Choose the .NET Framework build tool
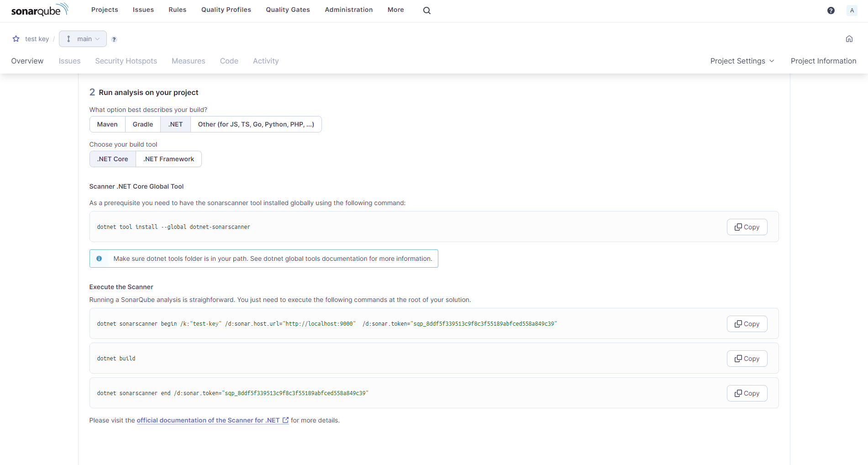868x465 pixels. [x=168, y=159]
